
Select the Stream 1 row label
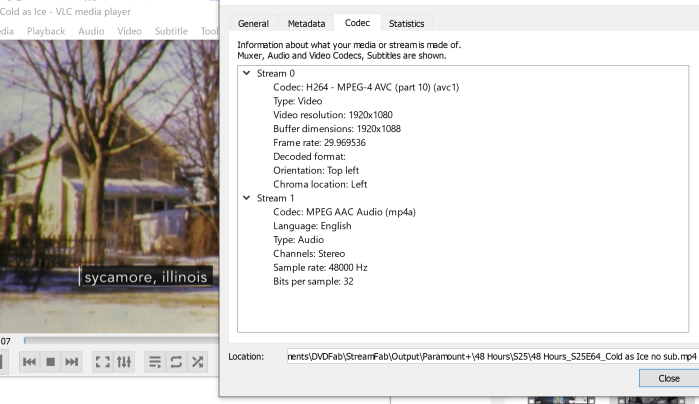click(x=275, y=198)
